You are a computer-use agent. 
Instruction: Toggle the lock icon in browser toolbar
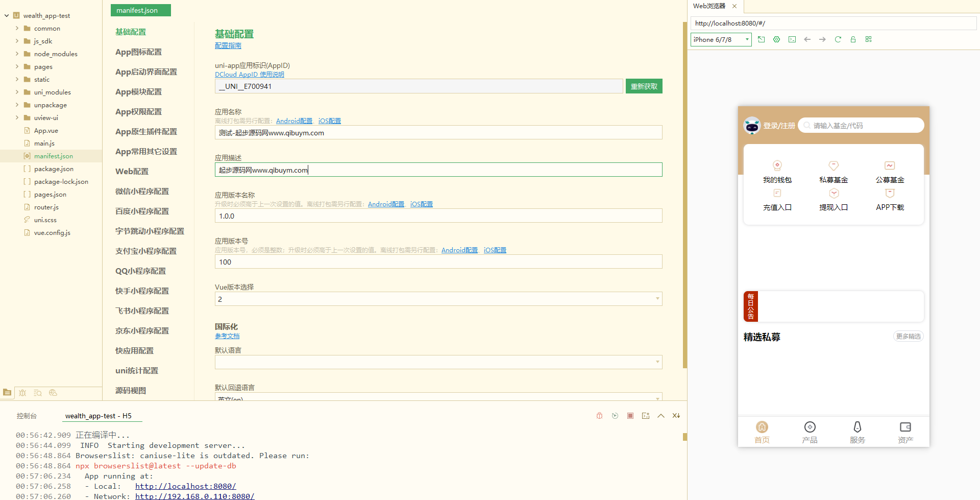pos(853,39)
